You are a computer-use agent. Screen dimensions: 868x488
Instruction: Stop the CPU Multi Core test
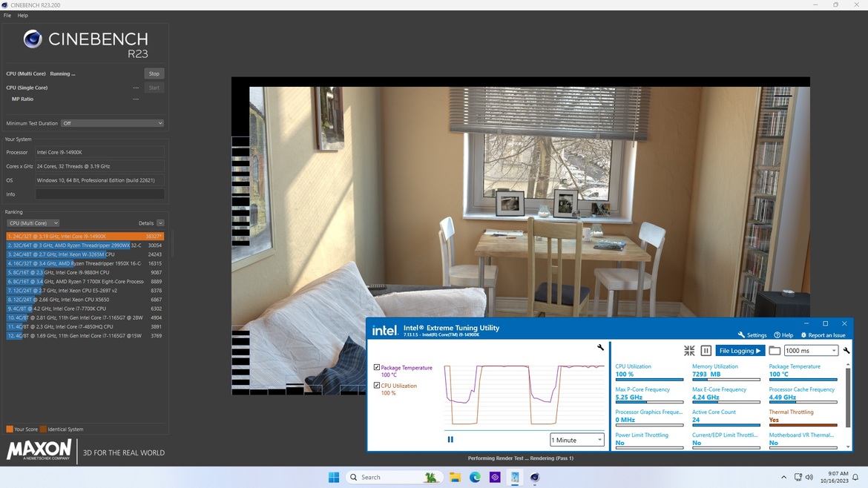(x=154, y=73)
